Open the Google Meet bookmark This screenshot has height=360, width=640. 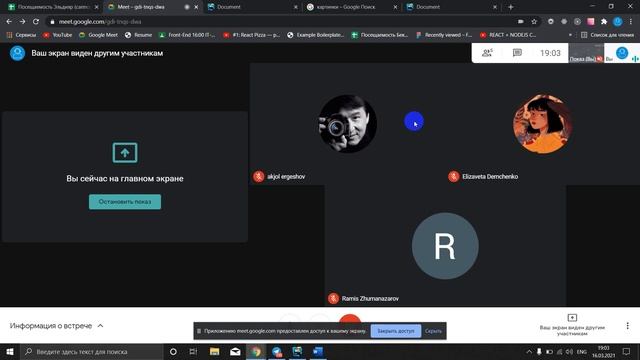click(98, 35)
